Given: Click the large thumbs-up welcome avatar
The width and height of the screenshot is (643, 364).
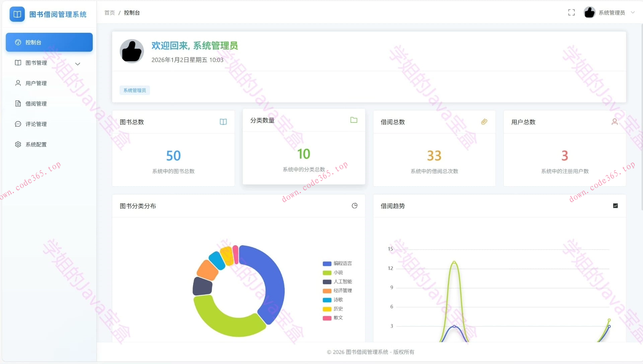Looking at the screenshot, I should [x=132, y=51].
